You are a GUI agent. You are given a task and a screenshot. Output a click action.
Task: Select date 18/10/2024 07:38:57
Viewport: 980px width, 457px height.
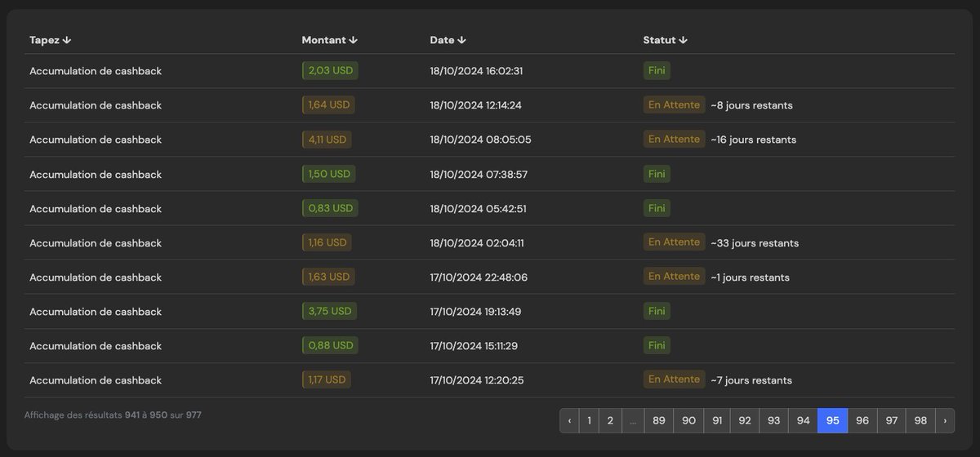tap(479, 174)
